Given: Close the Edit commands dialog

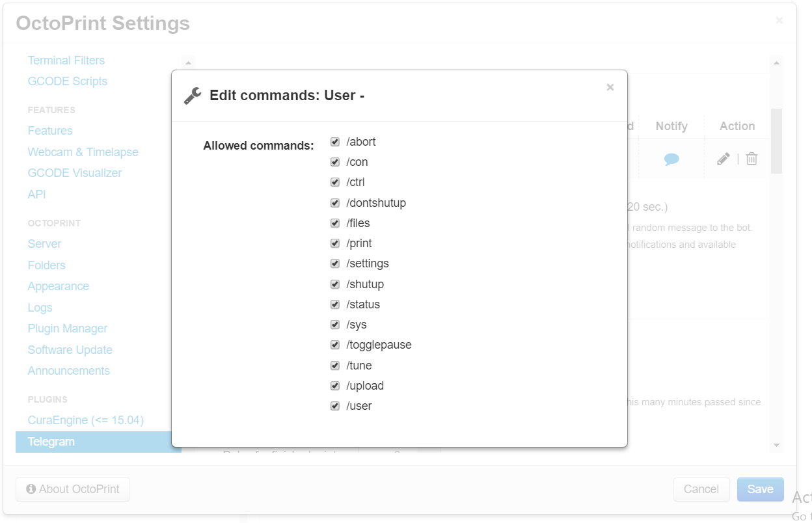Looking at the screenshot, I should point(610,87).
